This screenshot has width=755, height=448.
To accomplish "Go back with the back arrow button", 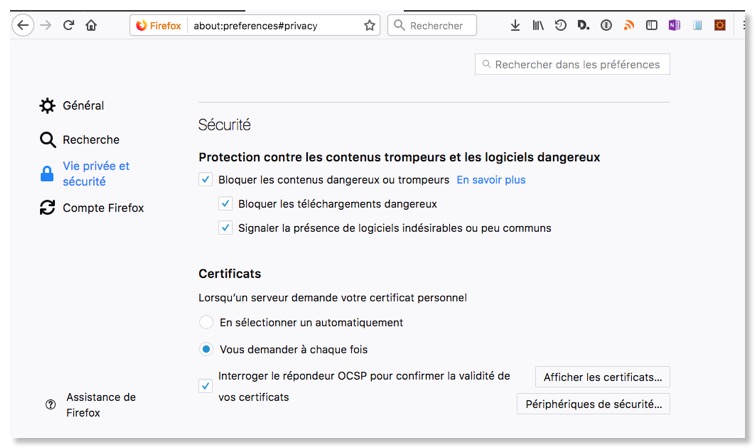I will point(23,25).
